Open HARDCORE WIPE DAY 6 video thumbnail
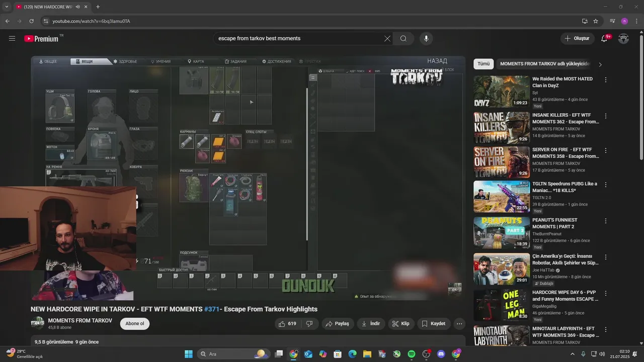The height and width of the screenshot is (362, 644). click(502, 305)
